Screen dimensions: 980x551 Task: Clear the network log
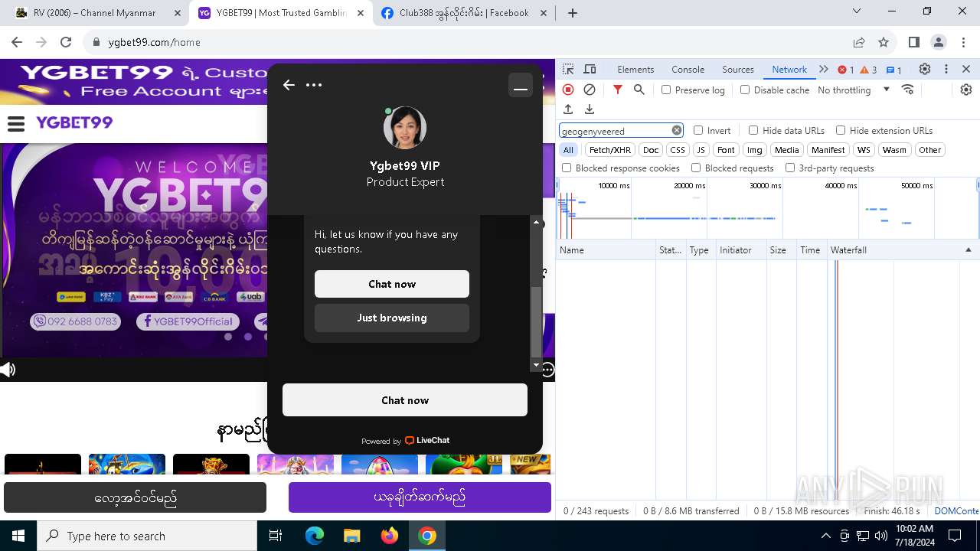click(x=590, y=90)
